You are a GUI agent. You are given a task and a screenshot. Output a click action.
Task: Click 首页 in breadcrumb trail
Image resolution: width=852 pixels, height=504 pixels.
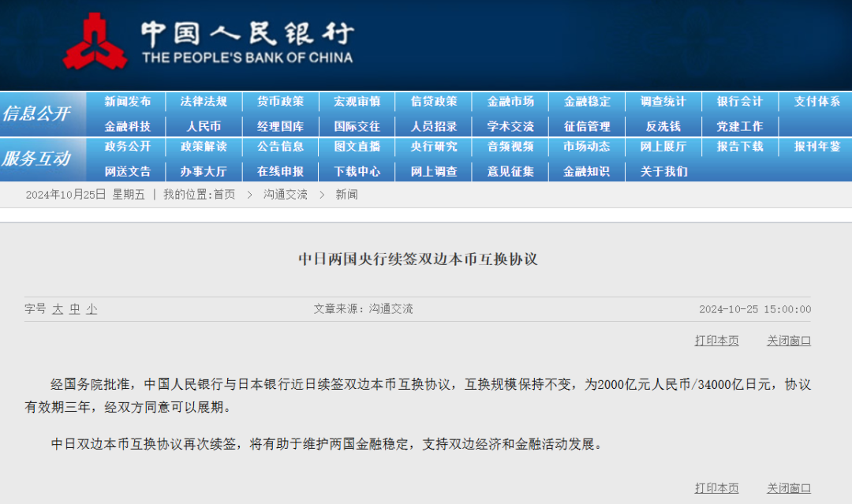click(x=224, y=195)
